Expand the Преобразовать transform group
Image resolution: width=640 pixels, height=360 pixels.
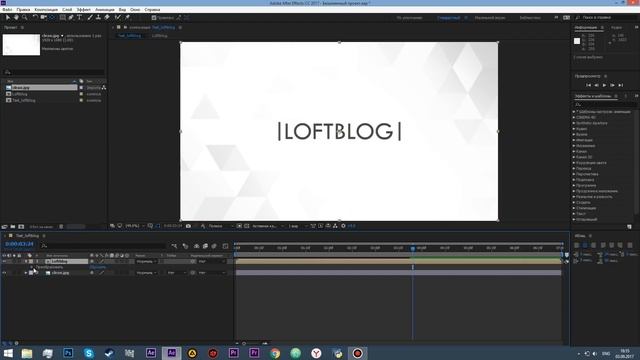point(31,267)
